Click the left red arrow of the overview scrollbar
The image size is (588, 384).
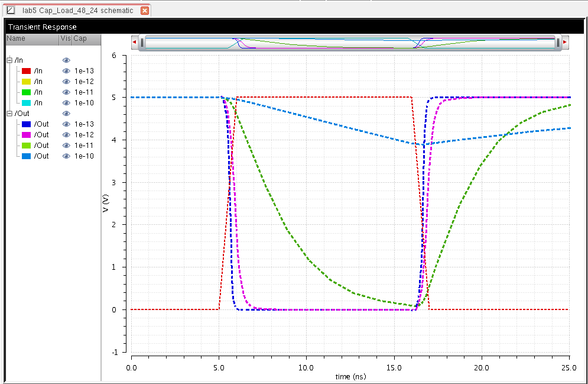[134, 43]
